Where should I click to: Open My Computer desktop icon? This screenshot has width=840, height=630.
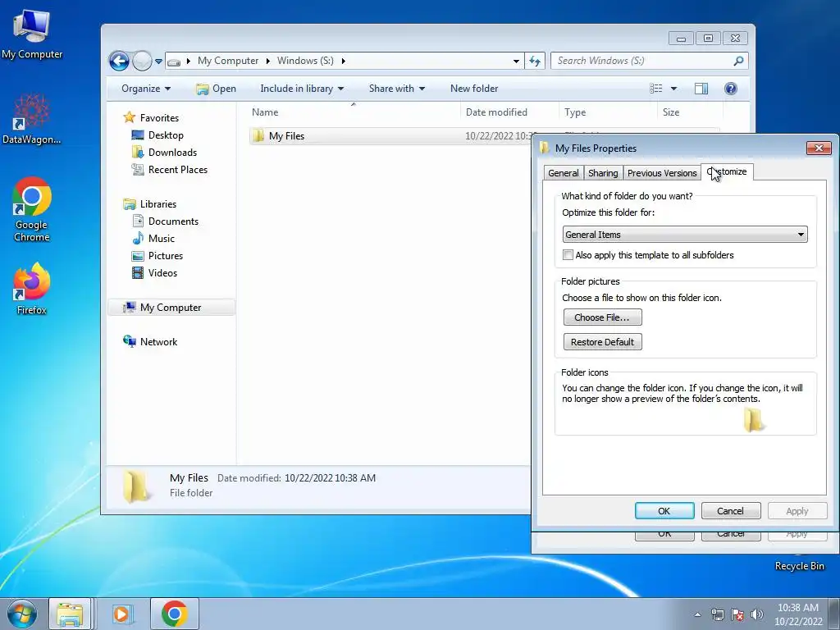tap(32, 33)
